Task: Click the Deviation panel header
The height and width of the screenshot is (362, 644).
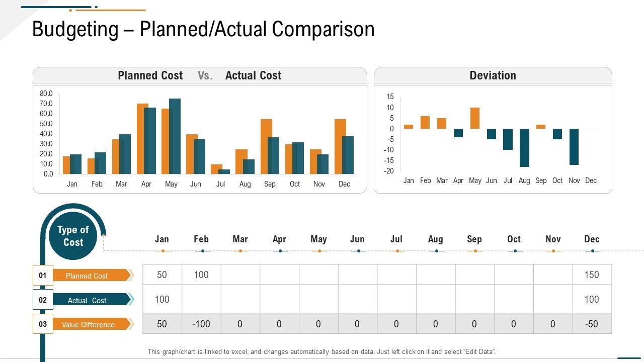Action: [493, 75]
